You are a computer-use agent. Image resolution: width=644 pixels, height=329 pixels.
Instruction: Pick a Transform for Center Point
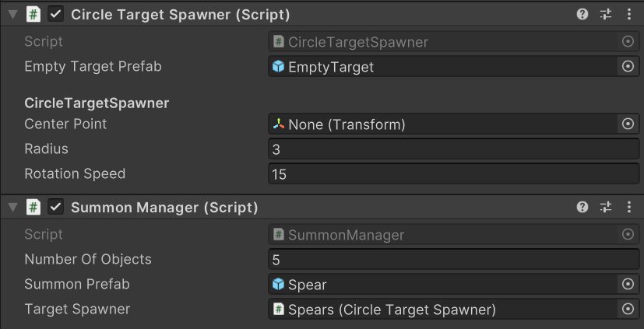click(x=628, y=124)
